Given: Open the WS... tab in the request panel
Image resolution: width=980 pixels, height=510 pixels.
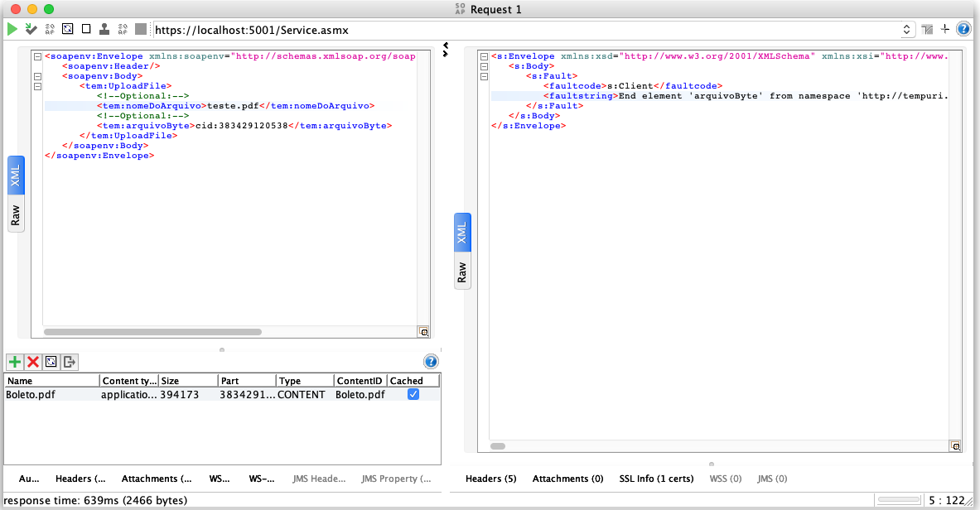Looking at the screenshot, I should [x=220, y=479].
